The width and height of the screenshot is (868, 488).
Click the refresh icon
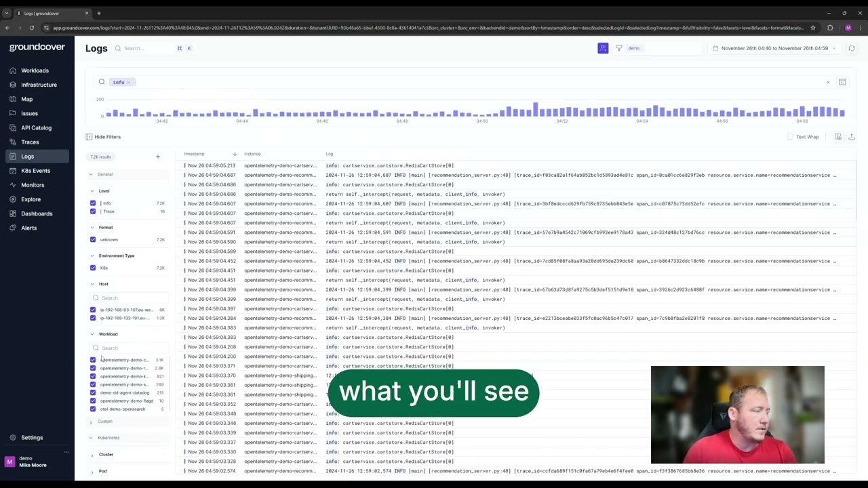point(852,48)
